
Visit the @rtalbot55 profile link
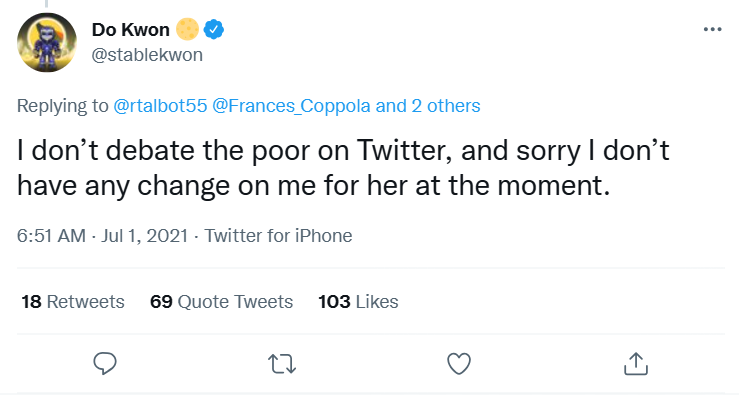(156, 105)
